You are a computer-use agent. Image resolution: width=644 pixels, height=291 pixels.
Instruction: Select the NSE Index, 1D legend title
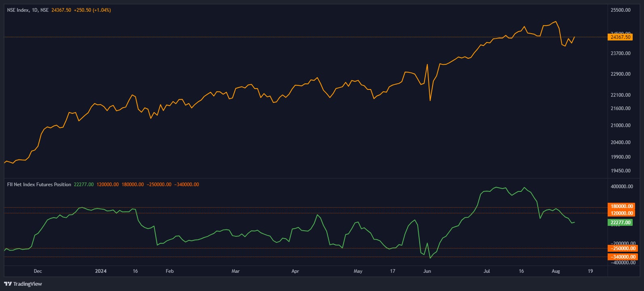27,10
